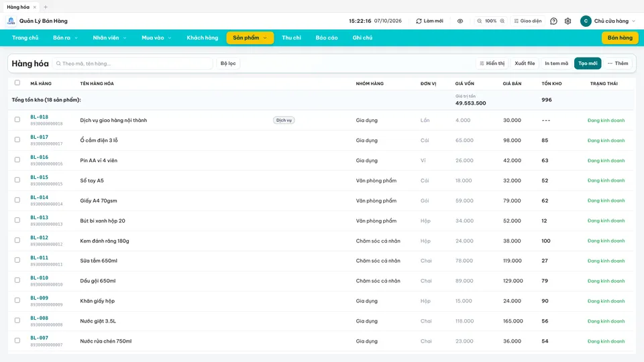Click selling price 165.000
Image resolution: width=644 pixels, height=362 pixels.
[513, 321]
